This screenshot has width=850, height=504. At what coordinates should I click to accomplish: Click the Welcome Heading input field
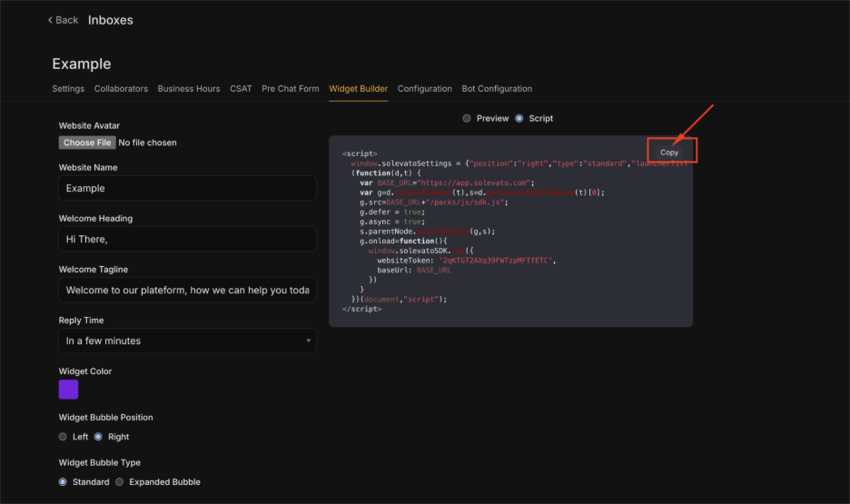pyautogui.click(x=187, y=239)
